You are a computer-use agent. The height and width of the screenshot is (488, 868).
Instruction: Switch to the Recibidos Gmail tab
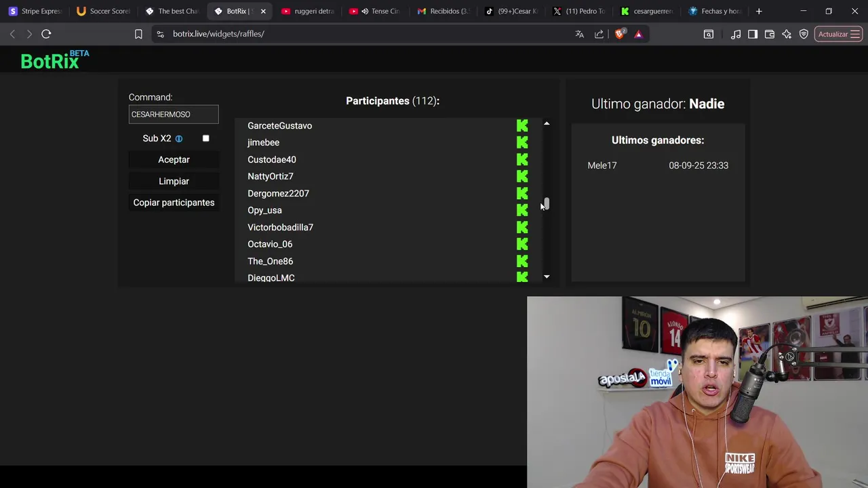click(x=443, y=11)
